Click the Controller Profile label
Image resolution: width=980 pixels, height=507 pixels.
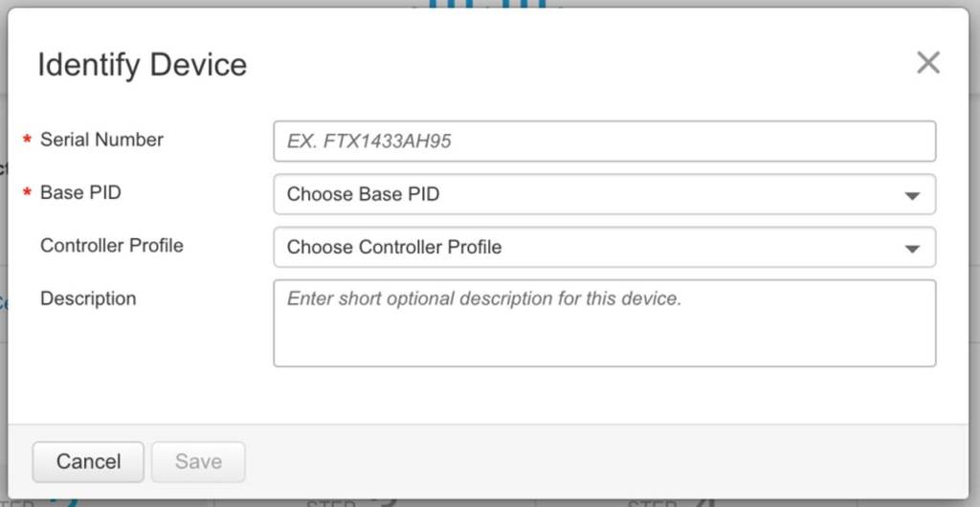[x=111, y=245]
